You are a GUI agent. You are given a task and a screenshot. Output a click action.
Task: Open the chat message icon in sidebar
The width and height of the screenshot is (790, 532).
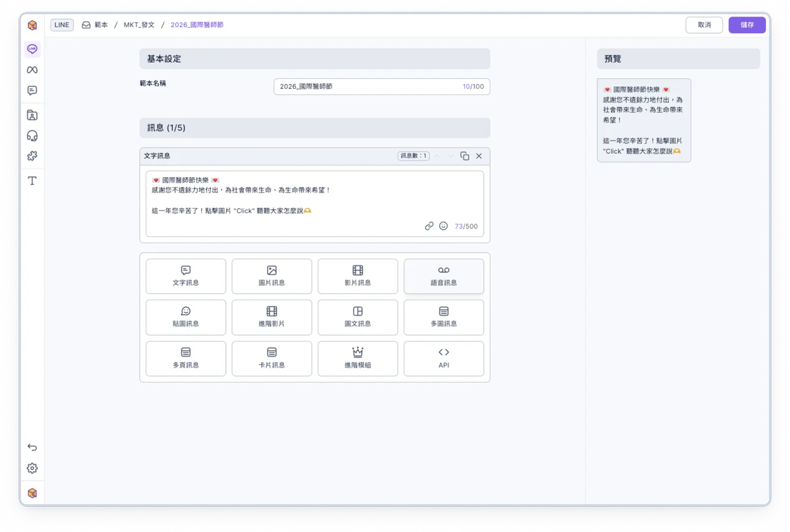pyautogui.click(x=32, y=91)
